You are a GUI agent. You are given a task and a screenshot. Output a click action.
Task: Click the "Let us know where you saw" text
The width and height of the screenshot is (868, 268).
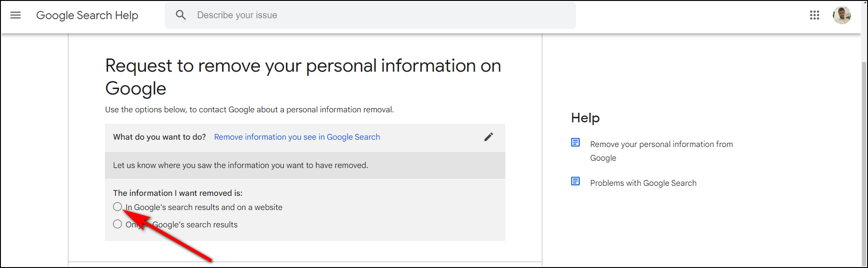tap(240, 165)
